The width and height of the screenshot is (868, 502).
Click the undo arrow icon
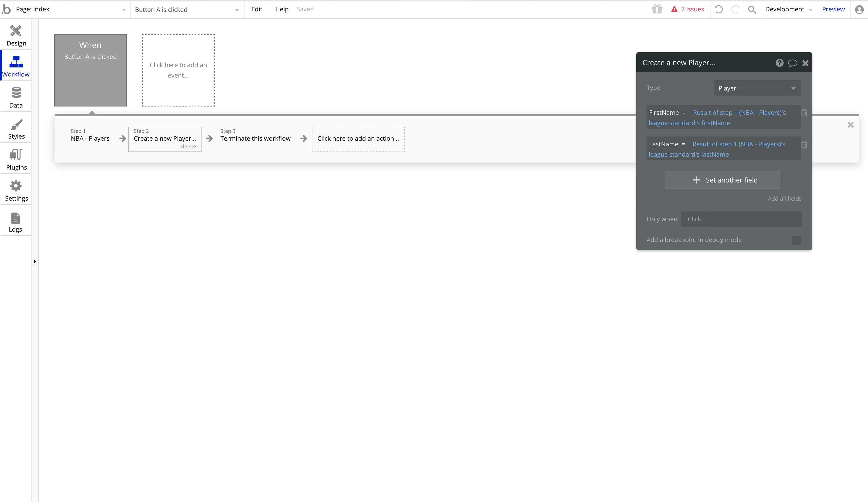(x=718, y=9)
